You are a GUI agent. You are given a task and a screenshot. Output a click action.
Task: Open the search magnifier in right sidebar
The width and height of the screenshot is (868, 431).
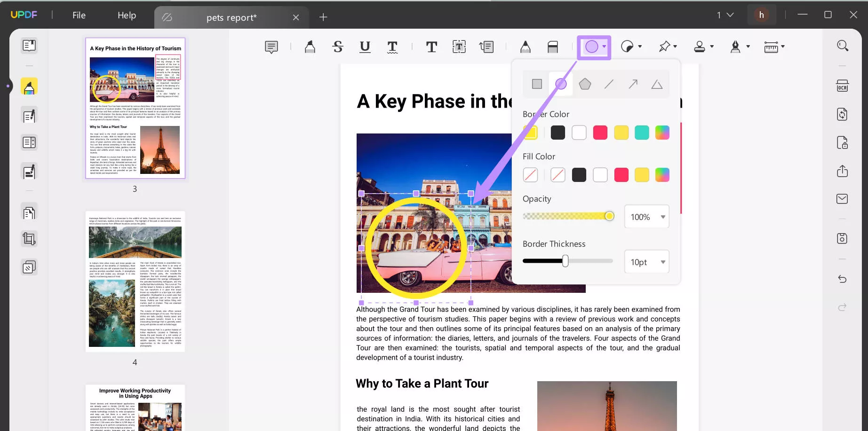[x=842, y=46]
